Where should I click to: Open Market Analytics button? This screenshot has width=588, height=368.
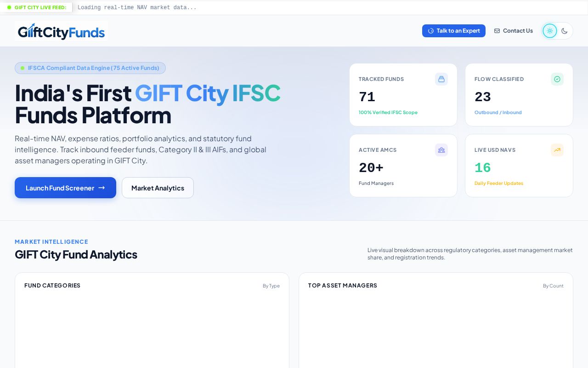click(158, 188)
